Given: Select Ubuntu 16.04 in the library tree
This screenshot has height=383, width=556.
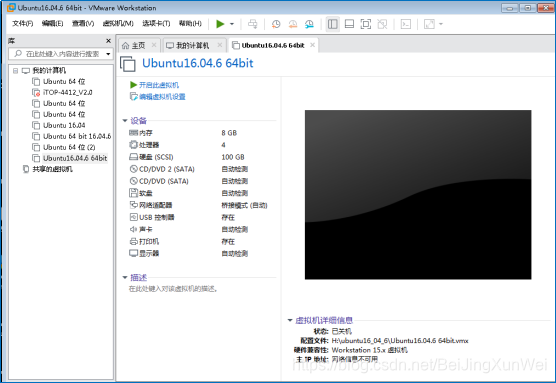Looking at the screenshot, I should click(x=64, y=126).
